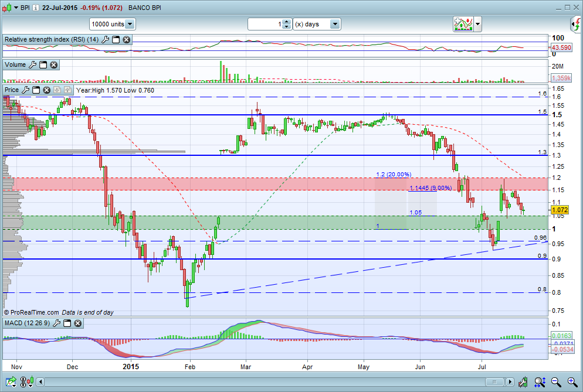The height and width of the screenshot is (392, 583).
Task: Show BPI instrument information
Action: pyautogui.click(x=36, y=8)
